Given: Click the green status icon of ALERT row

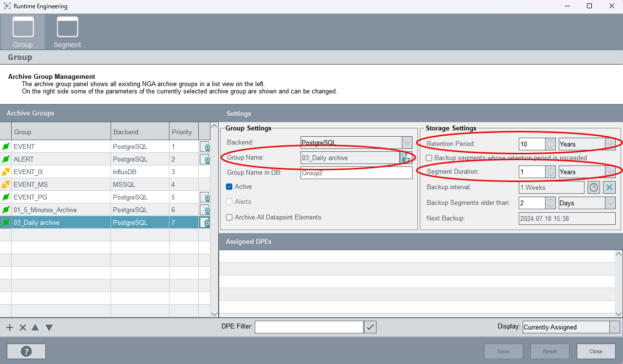Looking at the screenshot, I should (6, 159).
